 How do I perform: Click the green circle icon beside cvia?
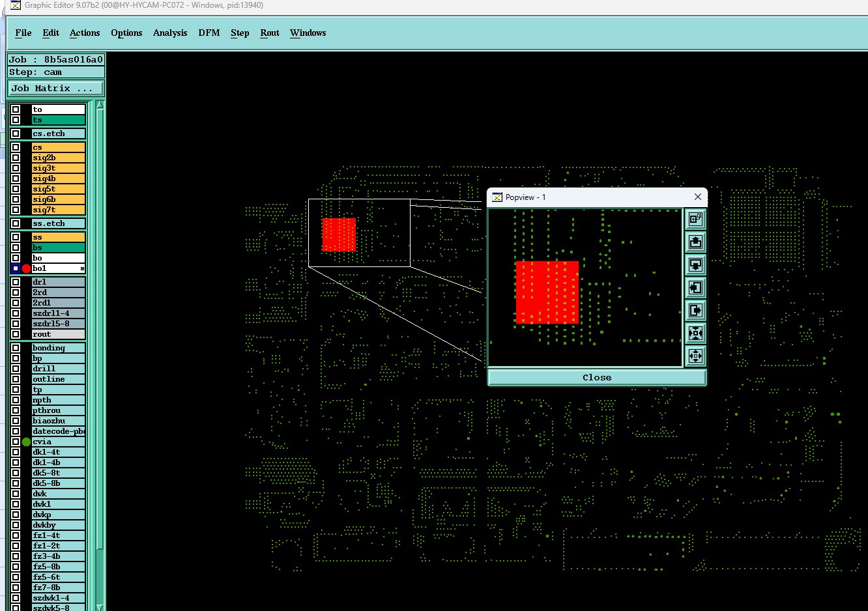26,442
